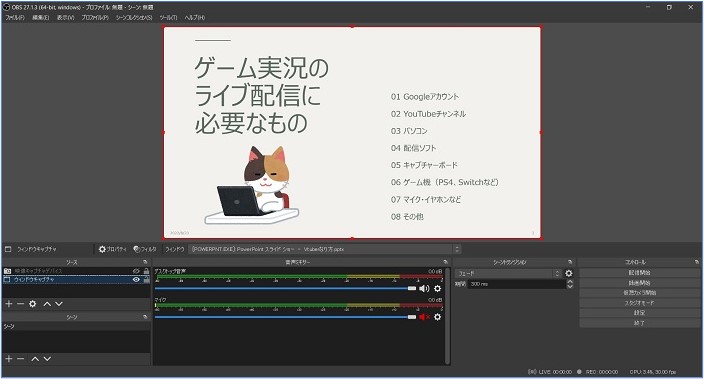The width and height of the screenshot is (704, 379).
Task: Adjust the デスクトップ音声 volume slider
Action: point(286,288)
